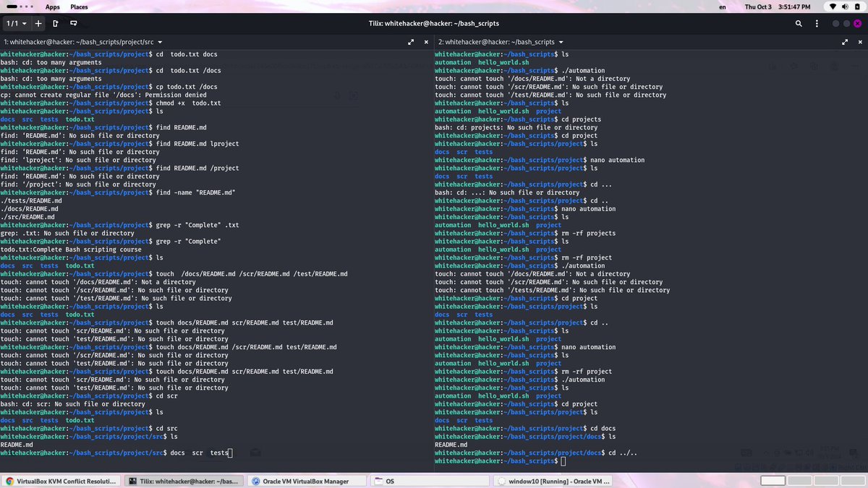
Task: Select the window10 [Running] taskbar entry
Action: tap(553, 480)
